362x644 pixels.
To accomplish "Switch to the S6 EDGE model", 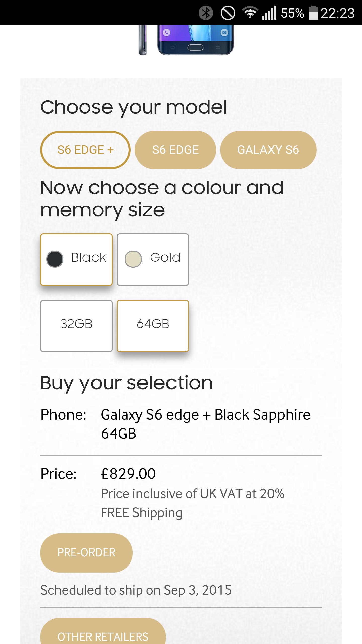I will [x=175, y=150].
